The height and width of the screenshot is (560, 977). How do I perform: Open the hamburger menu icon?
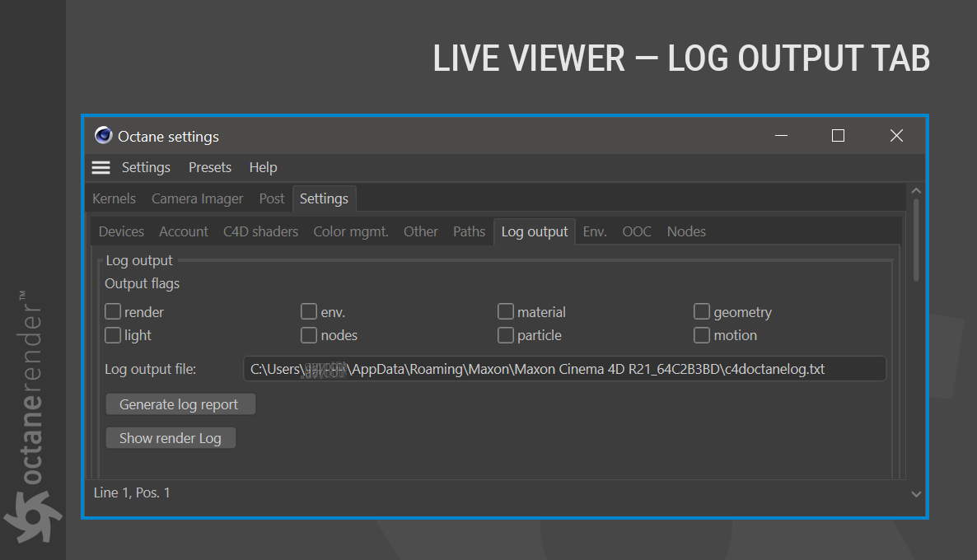101,167
